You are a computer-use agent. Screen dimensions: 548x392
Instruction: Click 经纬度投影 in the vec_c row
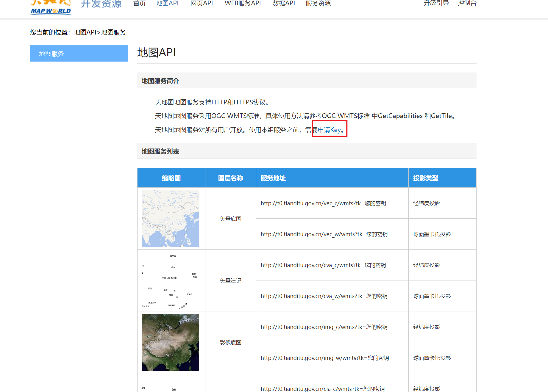(x=427, y=203)
